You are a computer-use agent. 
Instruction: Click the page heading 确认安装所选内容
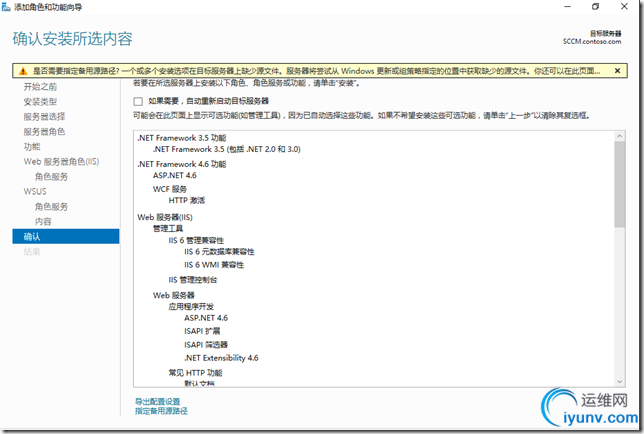click(72, 39)
